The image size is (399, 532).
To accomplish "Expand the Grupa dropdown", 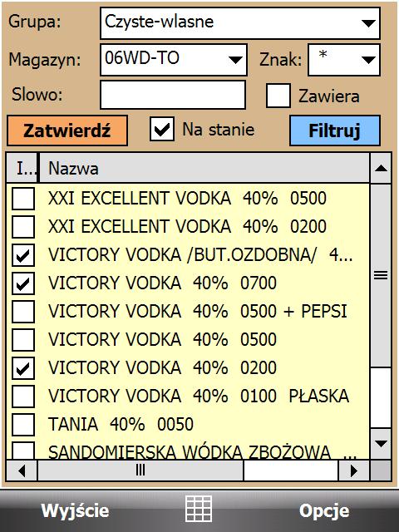I will click(x=240, y=23).
